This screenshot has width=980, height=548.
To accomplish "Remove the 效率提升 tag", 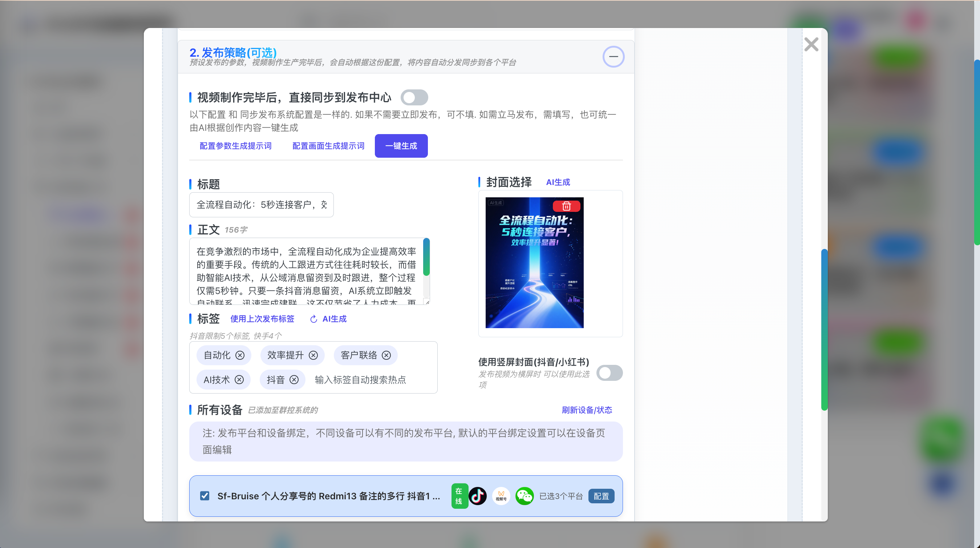I will pyautogui.click(x=313, y=355).
